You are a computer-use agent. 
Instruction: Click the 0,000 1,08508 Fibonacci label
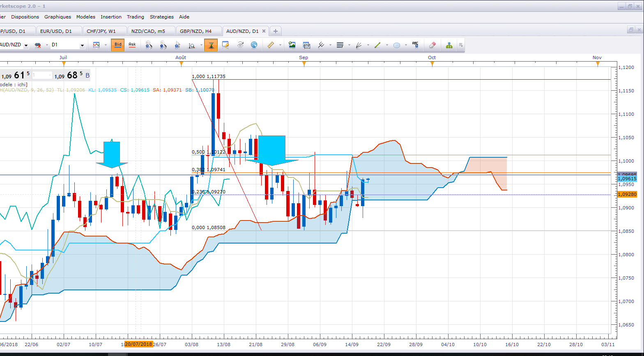pos(209,227)
